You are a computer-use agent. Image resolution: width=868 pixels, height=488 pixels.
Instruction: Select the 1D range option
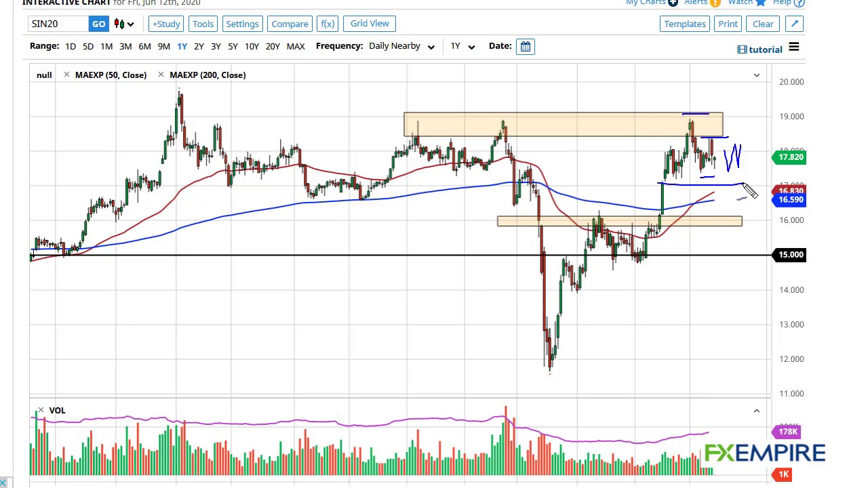(x=71, y=46)
